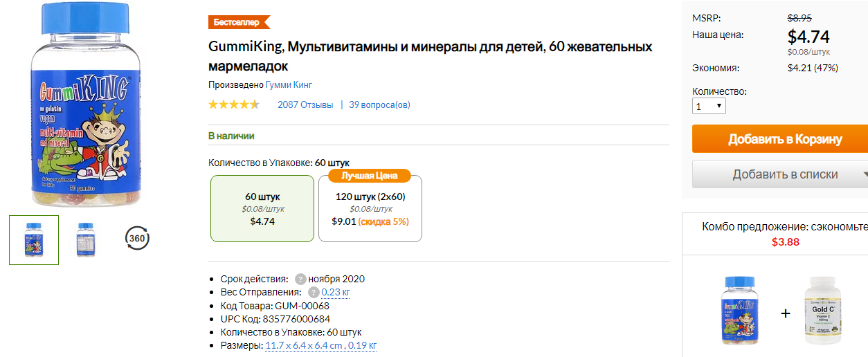
Task: Click the Бестселлер badge
Action: (239, 22)
